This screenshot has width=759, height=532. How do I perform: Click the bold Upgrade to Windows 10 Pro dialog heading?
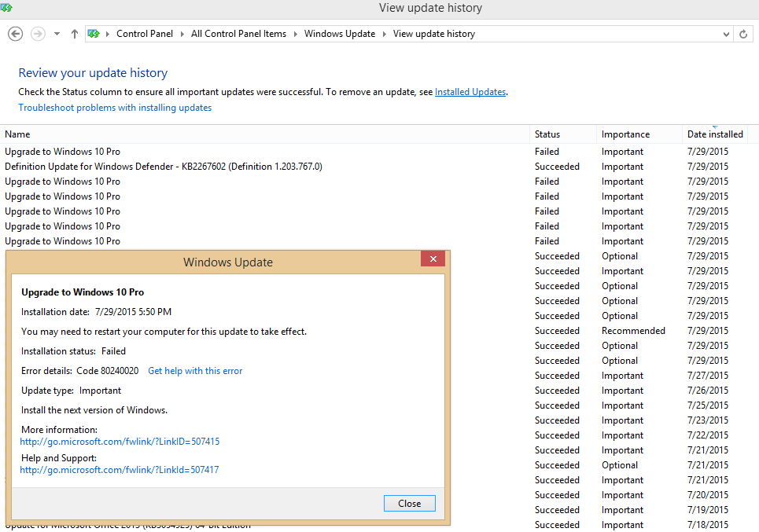pos(83,292)
